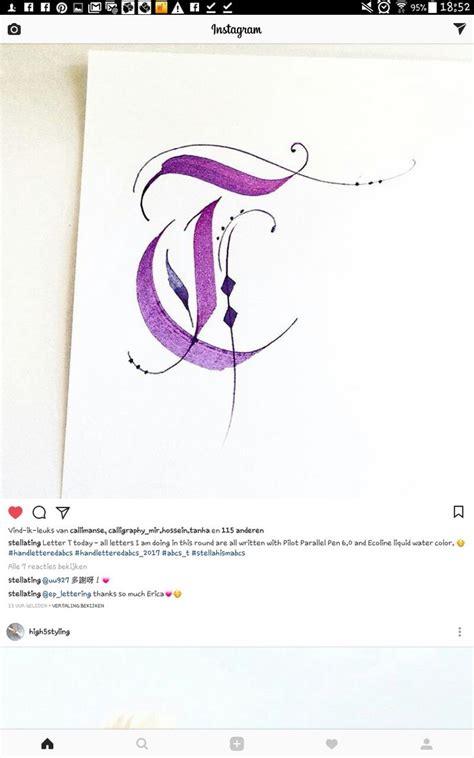
Task: Open @ep_lettering mention link
Action: pos(67,594)
